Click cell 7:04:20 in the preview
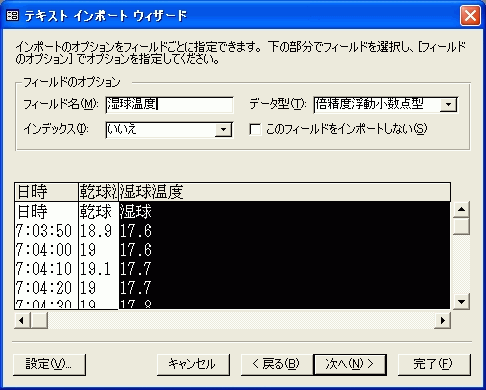This screenshot has height=390, width=486. point(46,288)
